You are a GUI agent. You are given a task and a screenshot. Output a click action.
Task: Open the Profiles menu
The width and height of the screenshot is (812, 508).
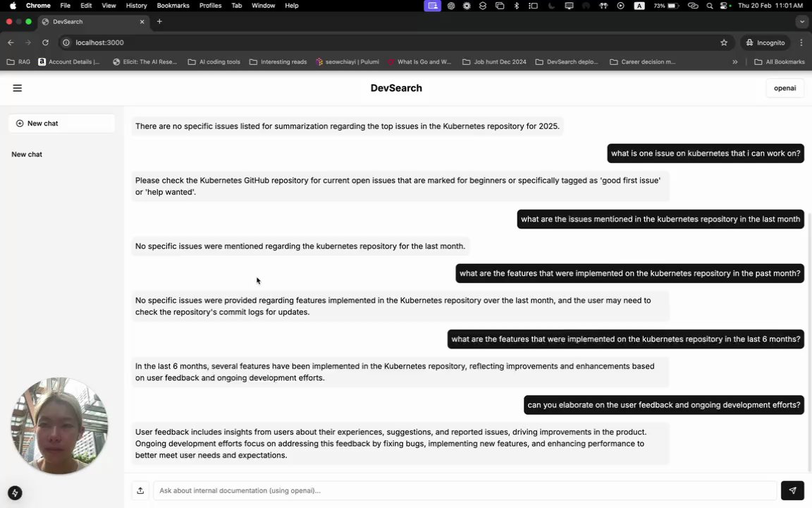[x=210, y=6]
